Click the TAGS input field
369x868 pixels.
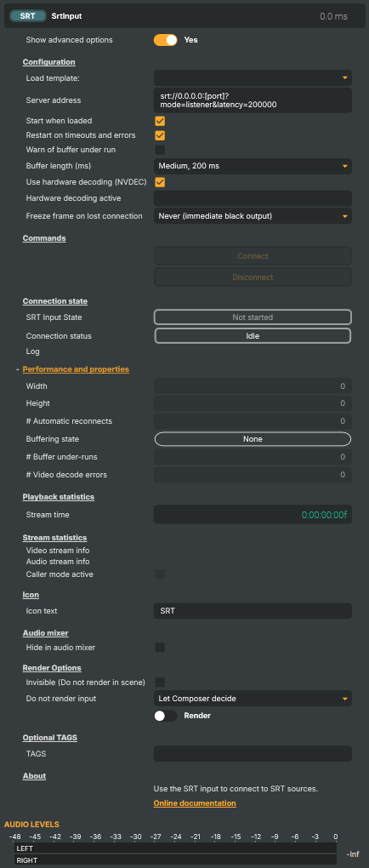[253, 753]
